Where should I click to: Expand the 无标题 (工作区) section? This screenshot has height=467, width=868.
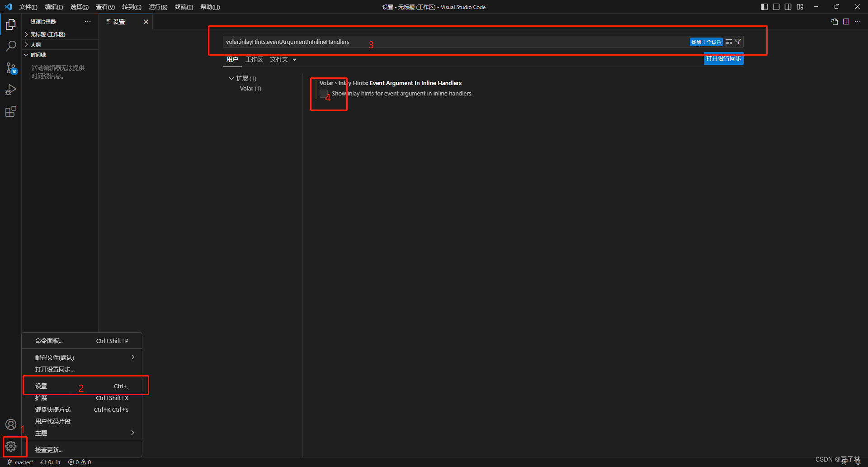[60, 34]
